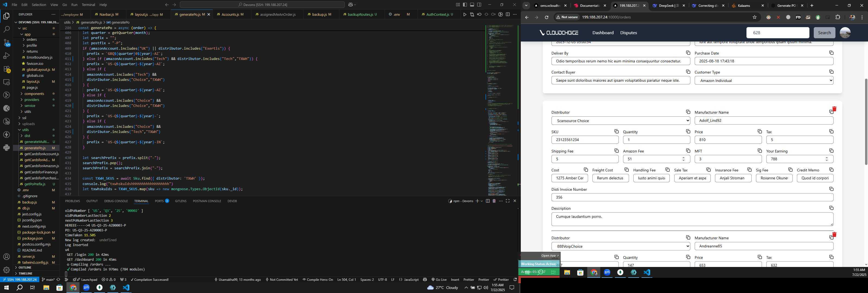Kill the terminal using the trash icon
The height and width of the screenshot is (293, 868).
[x=494, y=201]
